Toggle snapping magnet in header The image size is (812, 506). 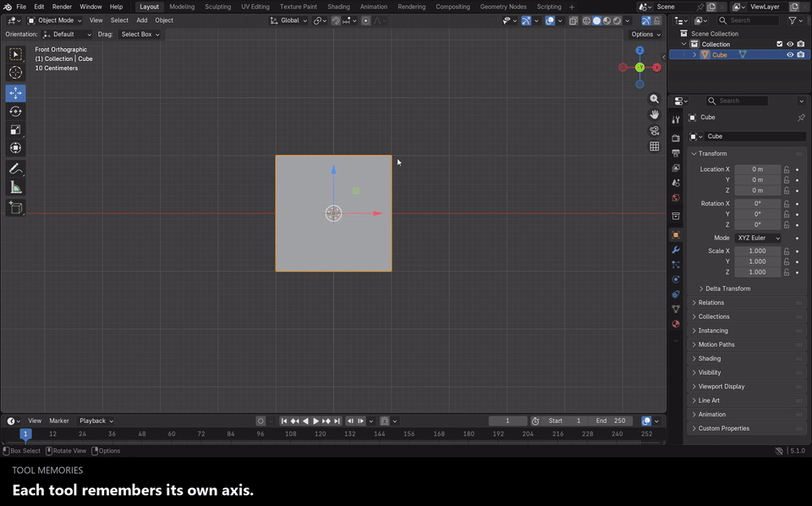(x=336, y=20)
